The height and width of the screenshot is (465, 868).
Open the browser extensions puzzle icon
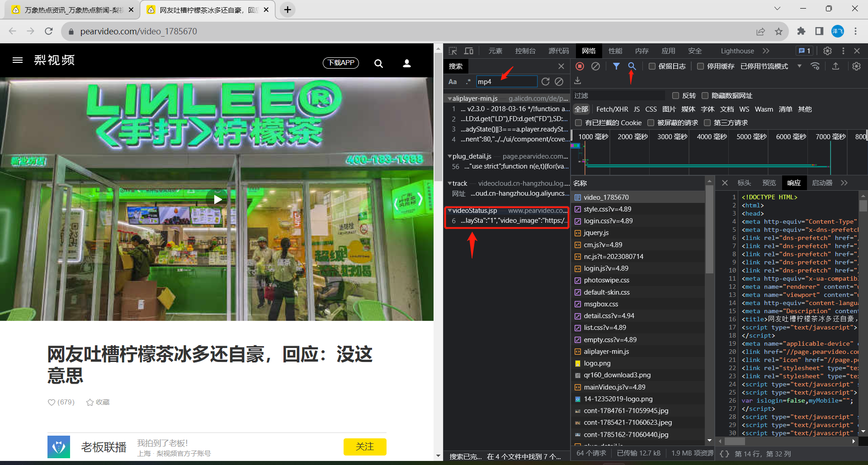tap(801, 31)
